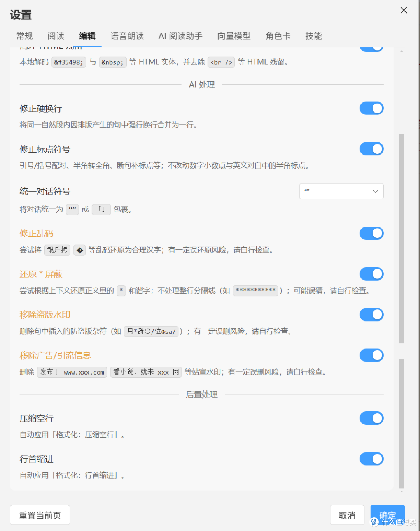The width and height of the screenshot is (420, 531).
Task: Click the vertical scrollbar thumb
Action: (x=402, y=239)
